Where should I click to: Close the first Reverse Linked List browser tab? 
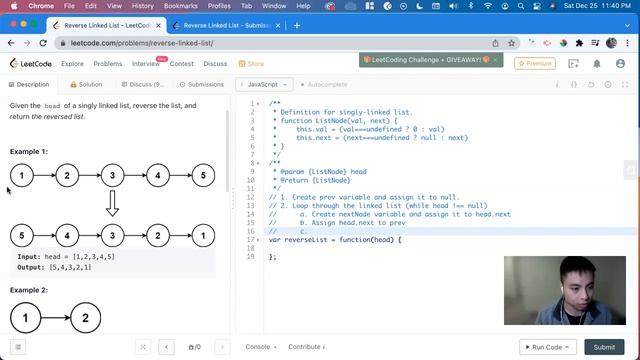tap(158, 25)
